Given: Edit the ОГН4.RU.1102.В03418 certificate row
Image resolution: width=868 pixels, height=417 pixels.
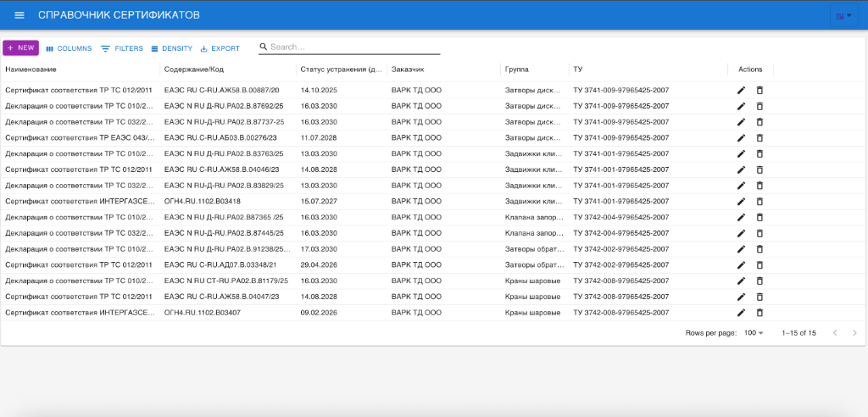Looking at the screenshot, I should click(741, 201).
